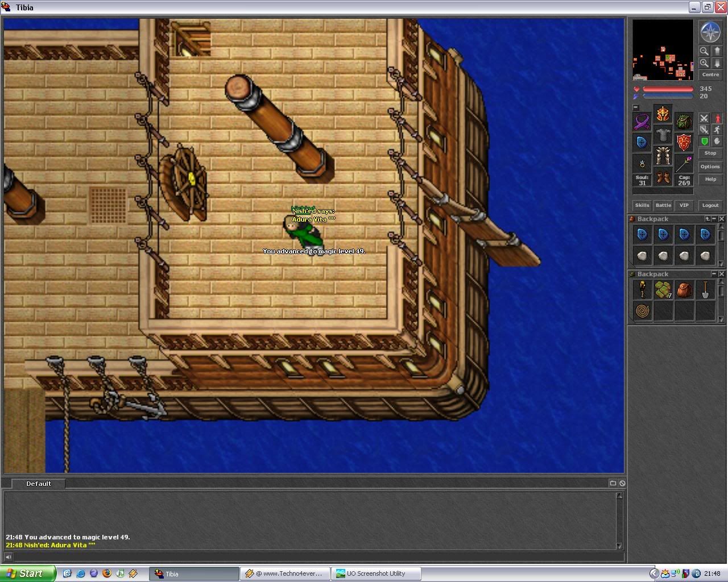Enable offensive fight mode (crossed swords)

[704, 118]
